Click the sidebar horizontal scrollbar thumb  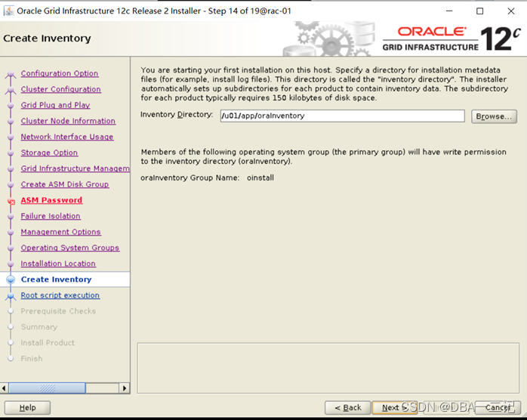coord(47,388)
